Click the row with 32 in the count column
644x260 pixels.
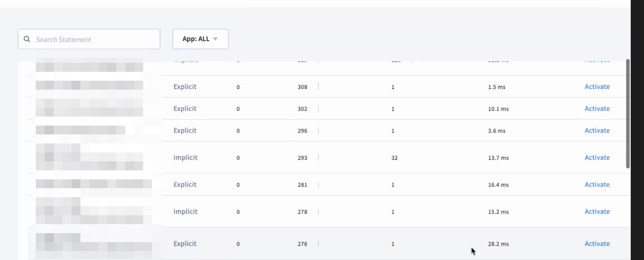[x=394, y=158]
